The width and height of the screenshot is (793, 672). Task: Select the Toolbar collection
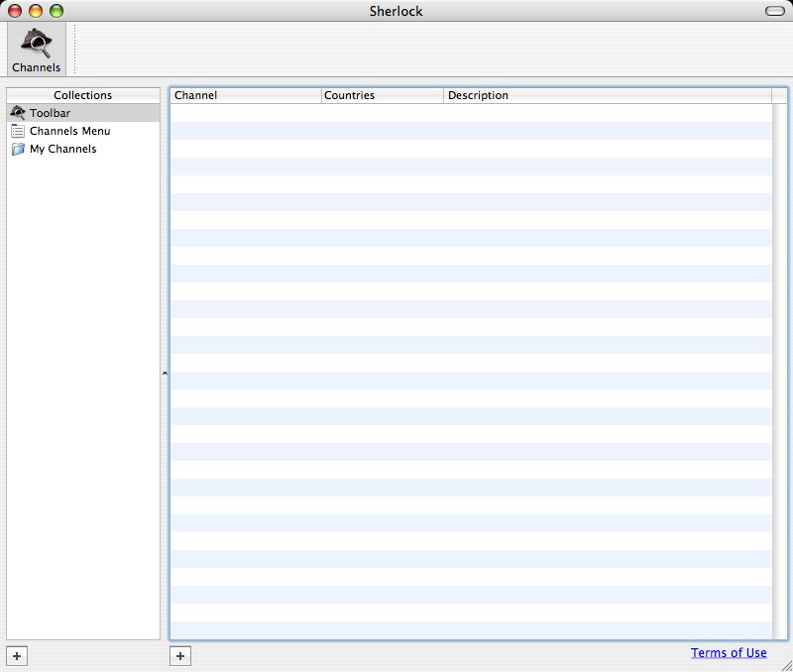pos(83,113)
